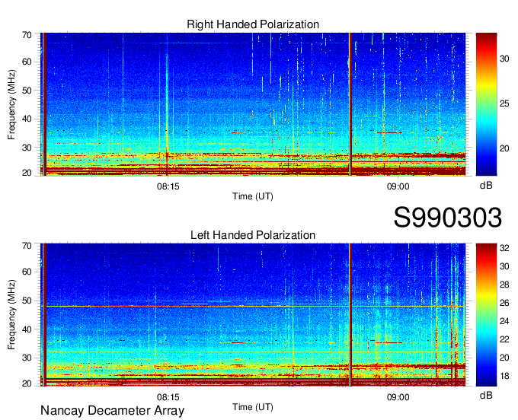Click the 30 frequency tick of Left Handed plot
The height and width of the screenshot is (420, 518).
(x=27, y=358)
